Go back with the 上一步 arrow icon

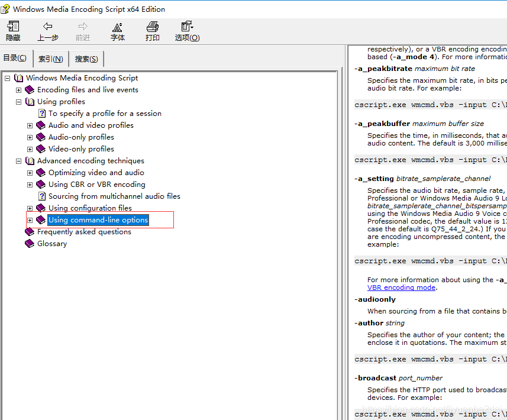[48, 26]
